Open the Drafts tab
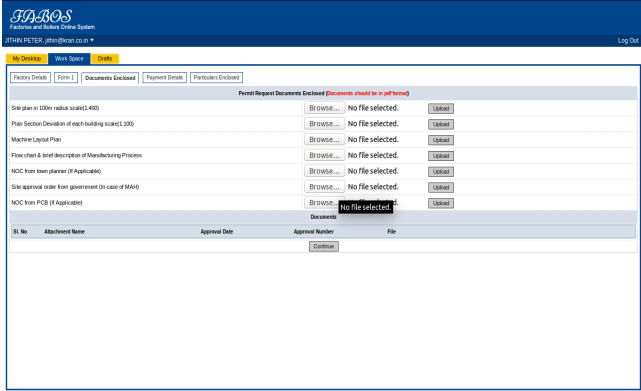 point(105,58)
